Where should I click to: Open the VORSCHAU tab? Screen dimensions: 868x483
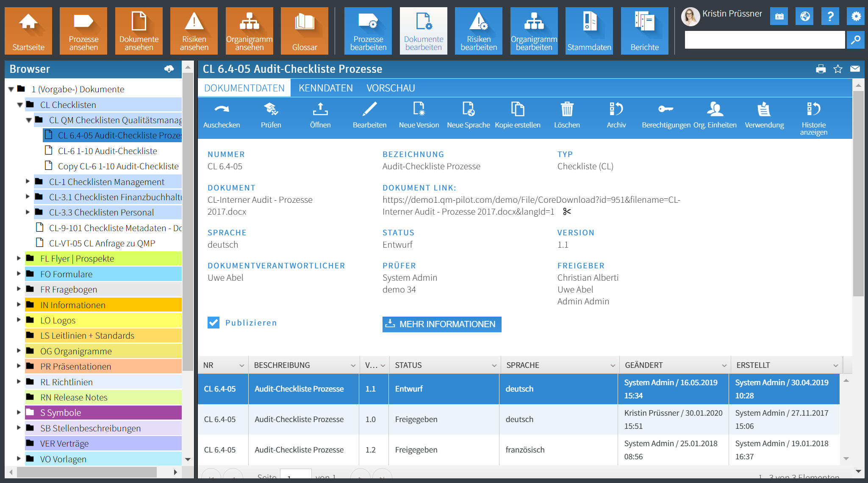pyautogui.click(x=390, y=88)
